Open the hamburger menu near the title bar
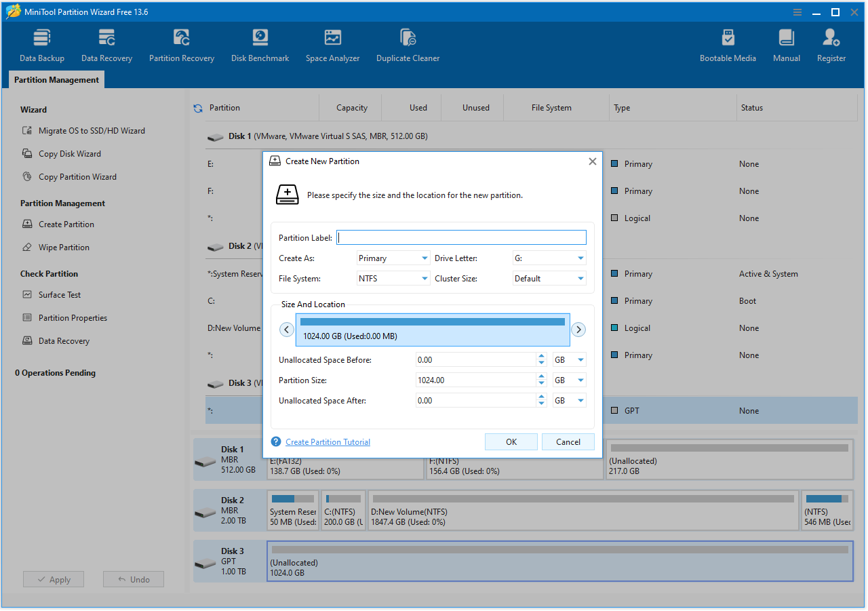 (796, 12)
